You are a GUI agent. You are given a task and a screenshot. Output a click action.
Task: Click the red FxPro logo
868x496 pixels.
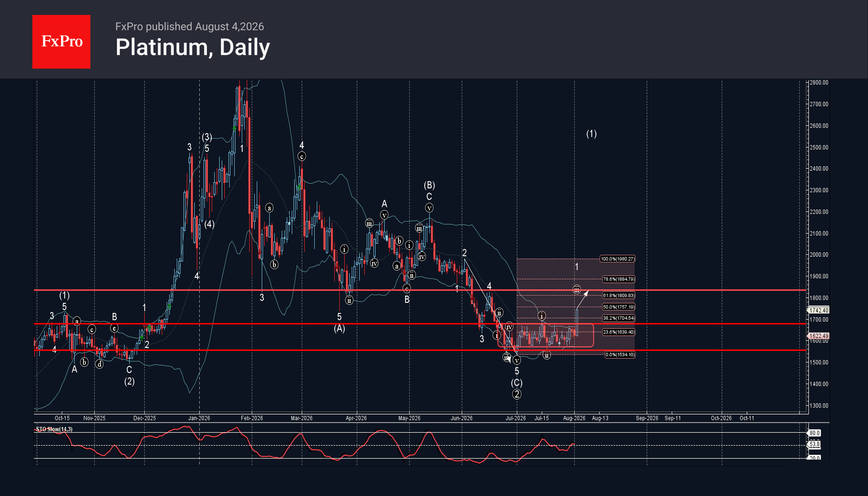[61, 41]
